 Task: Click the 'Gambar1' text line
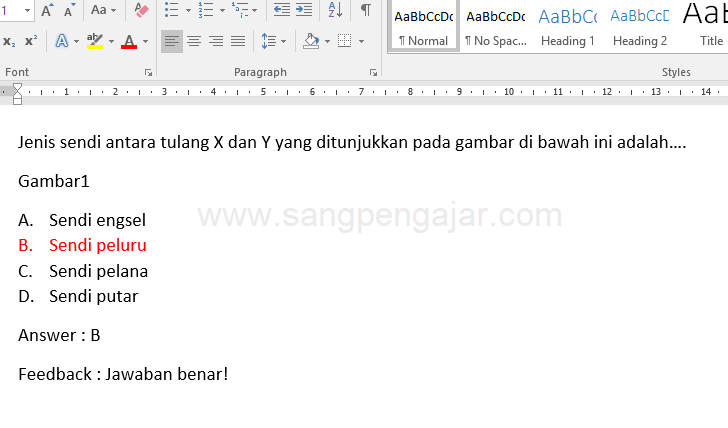click(x=53, y=181)
